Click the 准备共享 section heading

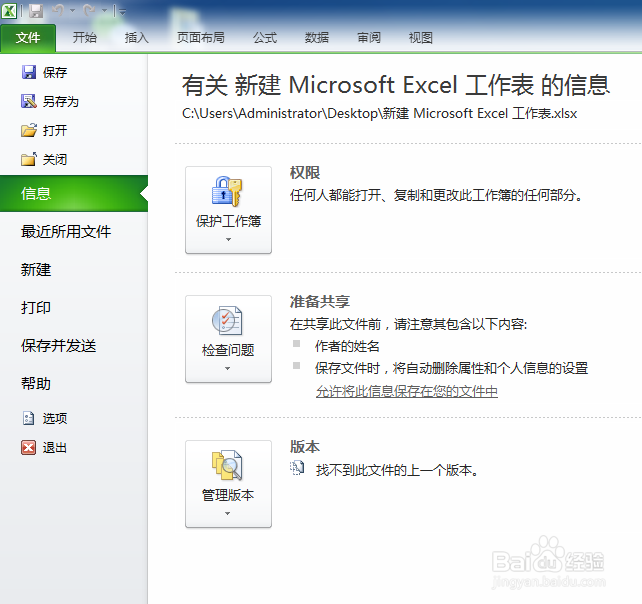point(320,301)
